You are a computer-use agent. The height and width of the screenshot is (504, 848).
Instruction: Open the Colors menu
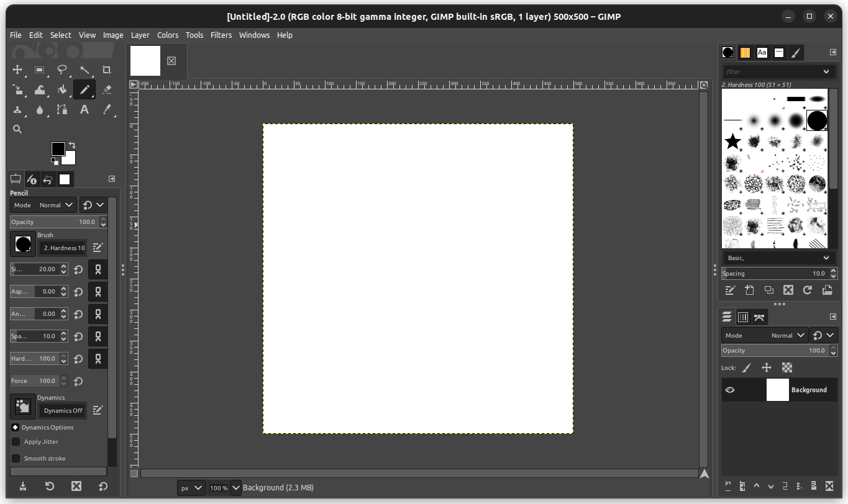(167, 35)
